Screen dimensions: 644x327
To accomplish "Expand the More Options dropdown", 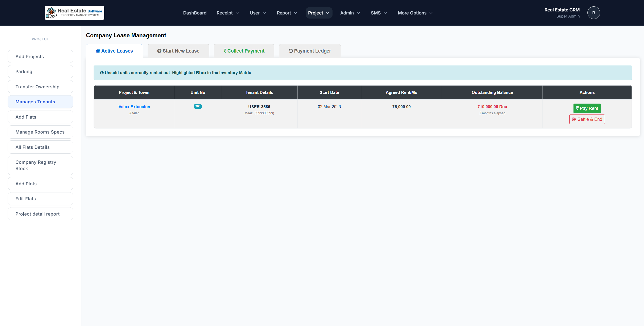I will point(415,13).
